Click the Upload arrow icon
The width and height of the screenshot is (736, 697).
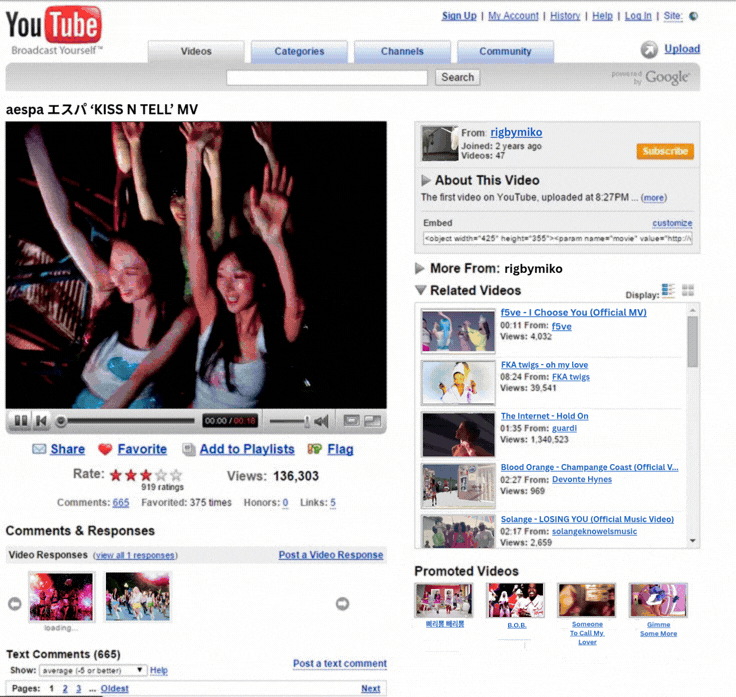649,49
